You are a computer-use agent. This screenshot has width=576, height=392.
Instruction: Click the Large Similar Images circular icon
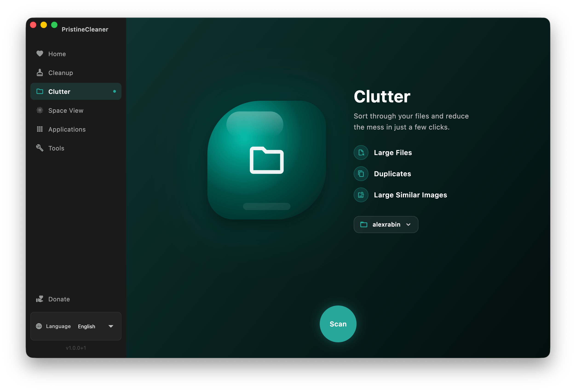click(x=361, y=195)
